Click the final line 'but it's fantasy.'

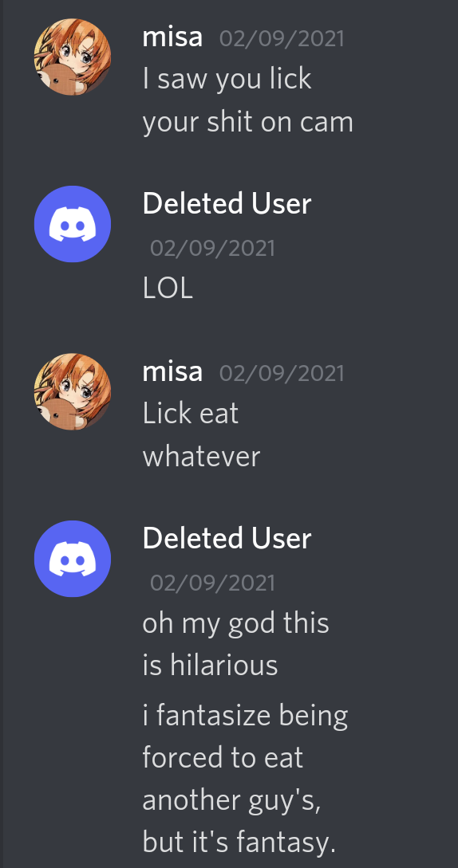(x=239, y=842)
